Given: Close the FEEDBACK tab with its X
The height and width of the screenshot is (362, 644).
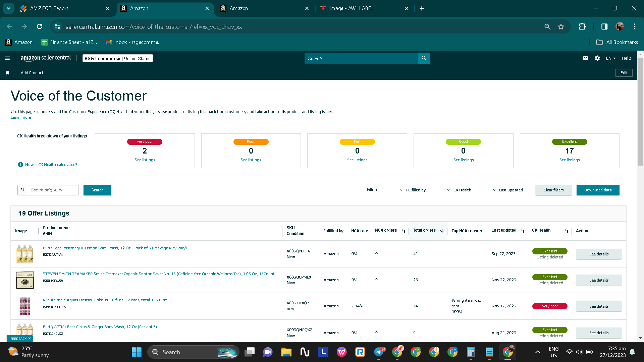Looking at the screenshot, I should 30,339.
